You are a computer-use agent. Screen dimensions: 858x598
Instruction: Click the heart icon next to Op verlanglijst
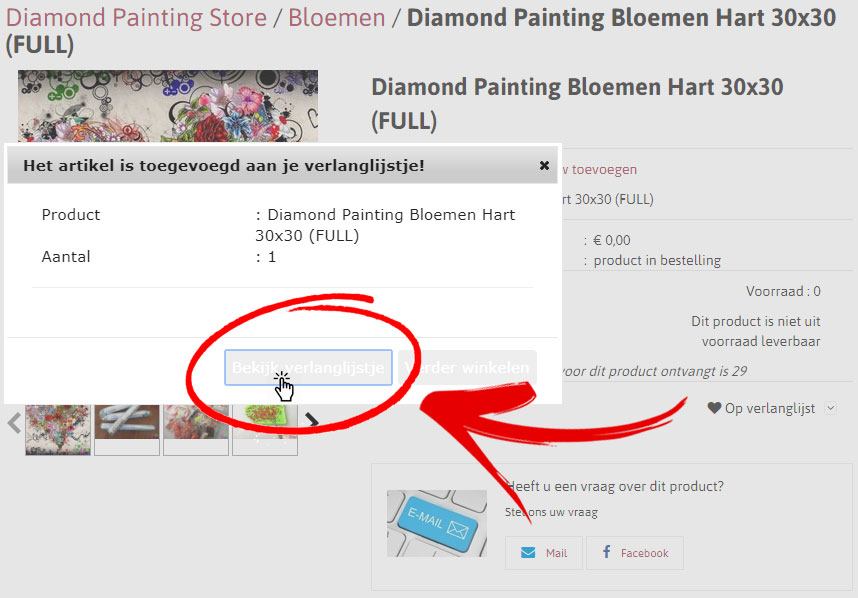pyautogui.click(x=714, y=408)
